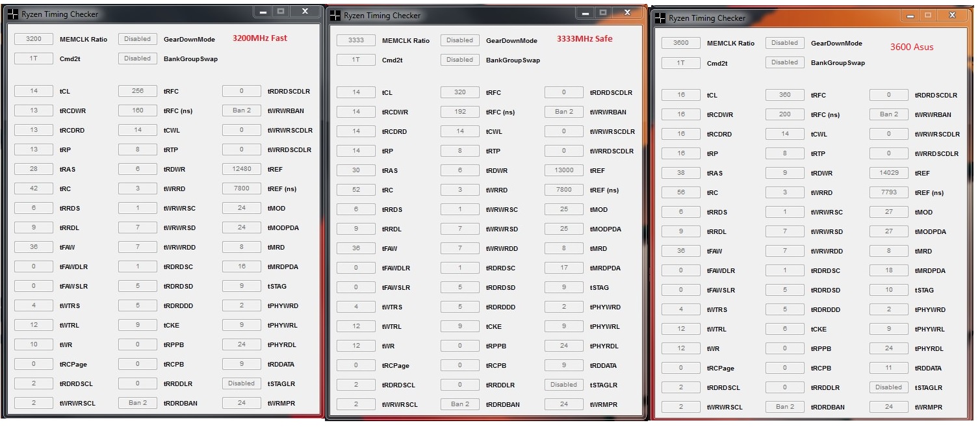Click the 3333 MEMCLK Ratio field
The width and height of the screenshot is (980, 427).
tap(356, 40)
